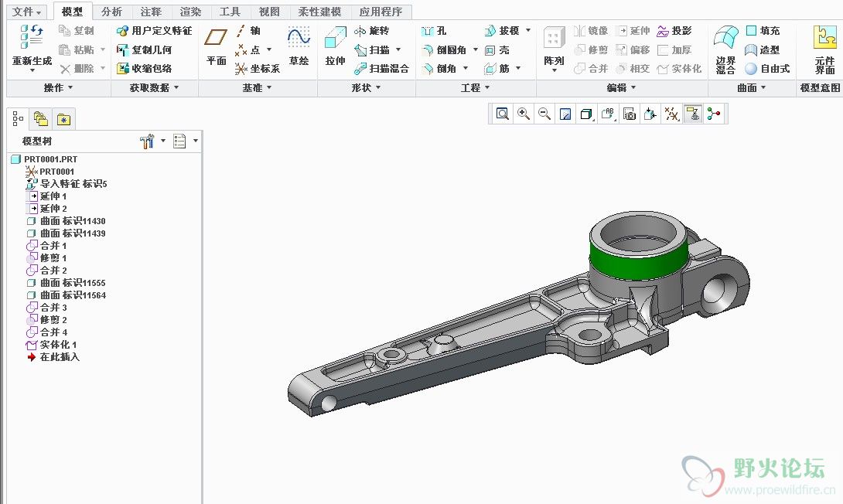The width and height of the screenshot is (843, 504).
Task: Choose the Shell (壳) tool
Action: (x=497, y=49)
